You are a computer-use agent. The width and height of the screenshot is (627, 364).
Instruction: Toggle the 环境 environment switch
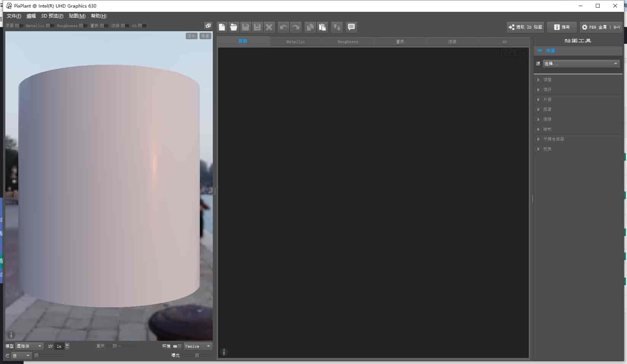tap(177, 346)
